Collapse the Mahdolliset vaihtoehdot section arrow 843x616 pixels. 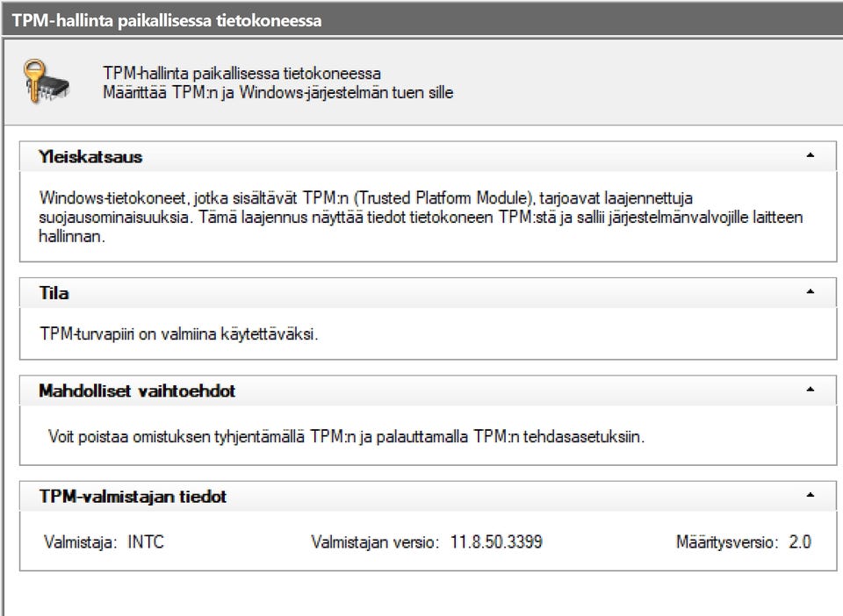(810, 390)
